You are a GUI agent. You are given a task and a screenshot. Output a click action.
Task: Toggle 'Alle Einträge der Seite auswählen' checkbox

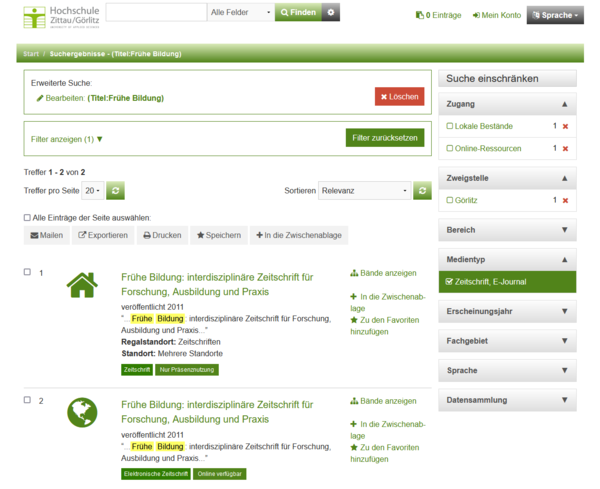28,217
